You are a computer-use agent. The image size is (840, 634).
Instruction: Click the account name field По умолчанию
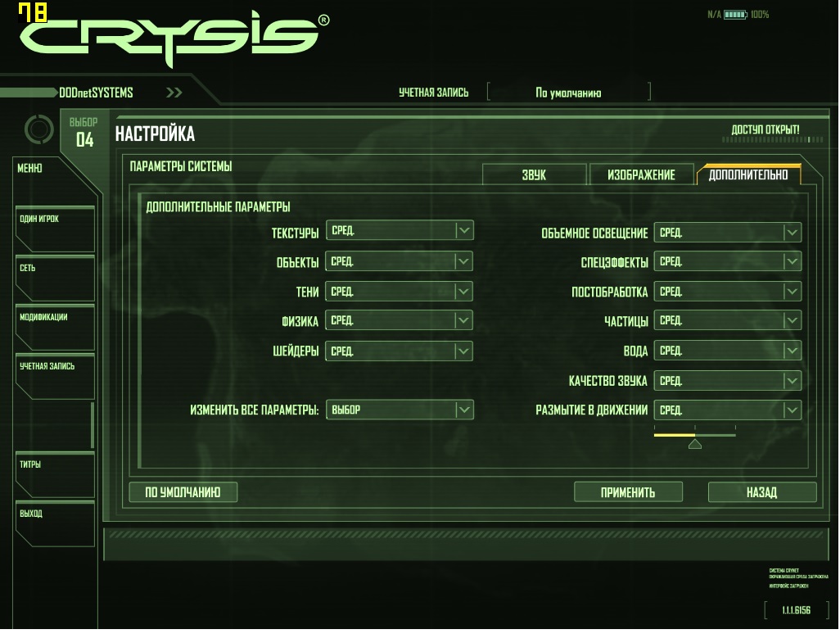[568, 93]
